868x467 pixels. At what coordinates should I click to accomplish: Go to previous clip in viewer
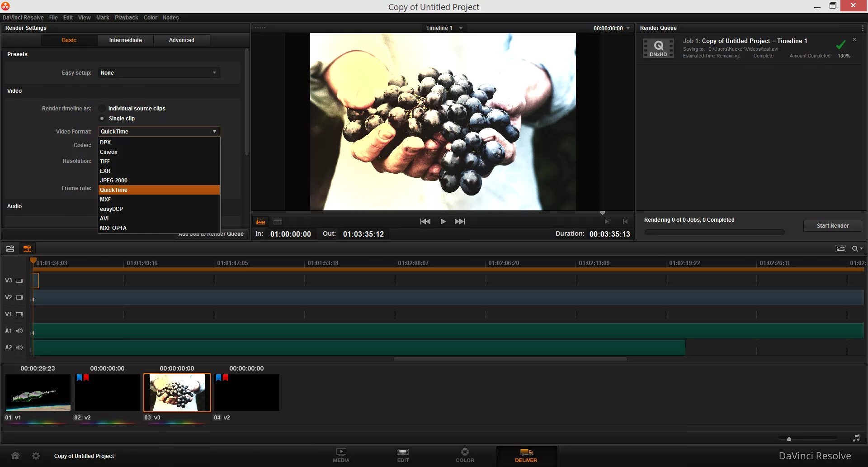point(425,221)
